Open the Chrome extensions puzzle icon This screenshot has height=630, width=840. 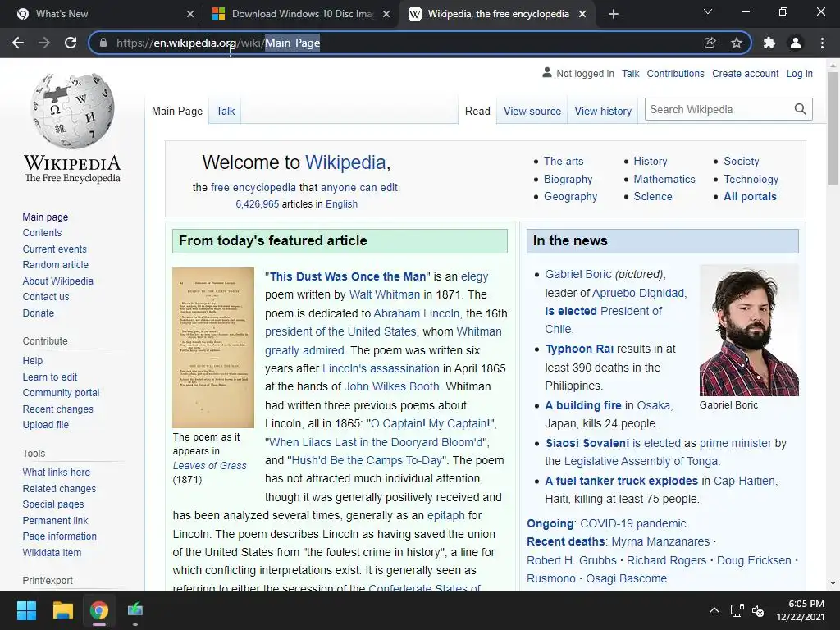click(769, 43)
